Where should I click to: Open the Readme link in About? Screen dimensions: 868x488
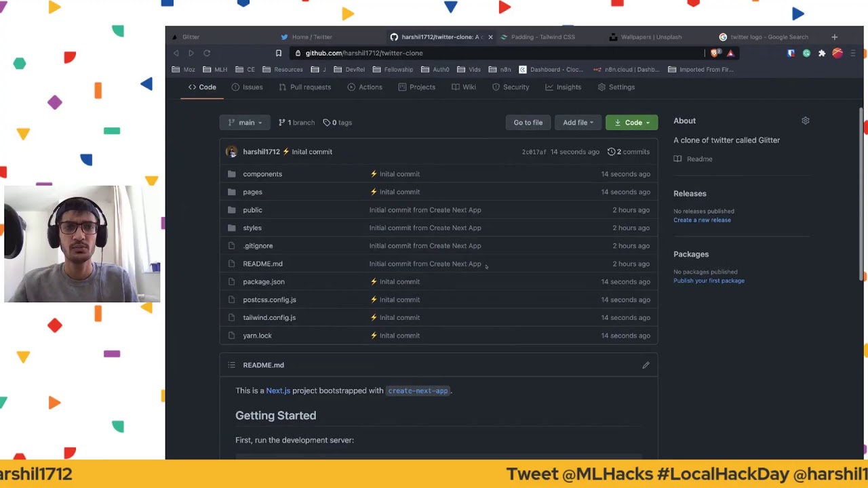[x=693, y=159]
